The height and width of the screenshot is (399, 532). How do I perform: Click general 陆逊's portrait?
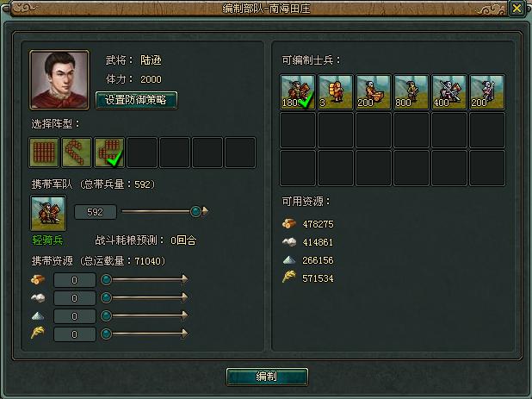59,80
